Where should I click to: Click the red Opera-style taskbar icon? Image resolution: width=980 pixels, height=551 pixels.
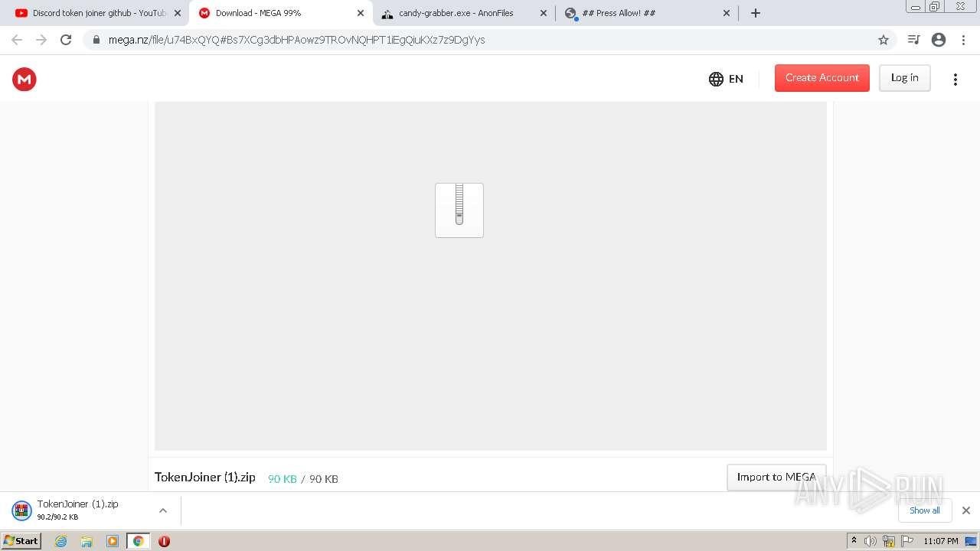(164, 541)
